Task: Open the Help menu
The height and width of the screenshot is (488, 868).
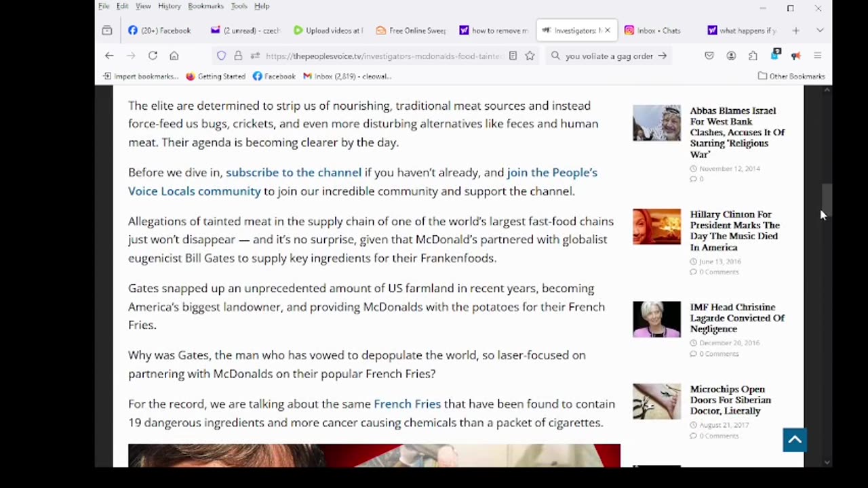Action: (x=262, y=6)
